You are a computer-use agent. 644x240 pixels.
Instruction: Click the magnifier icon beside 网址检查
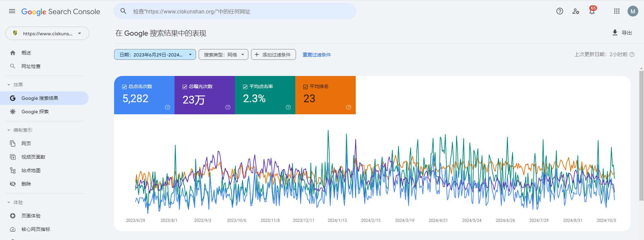click(x=13, y=66)
